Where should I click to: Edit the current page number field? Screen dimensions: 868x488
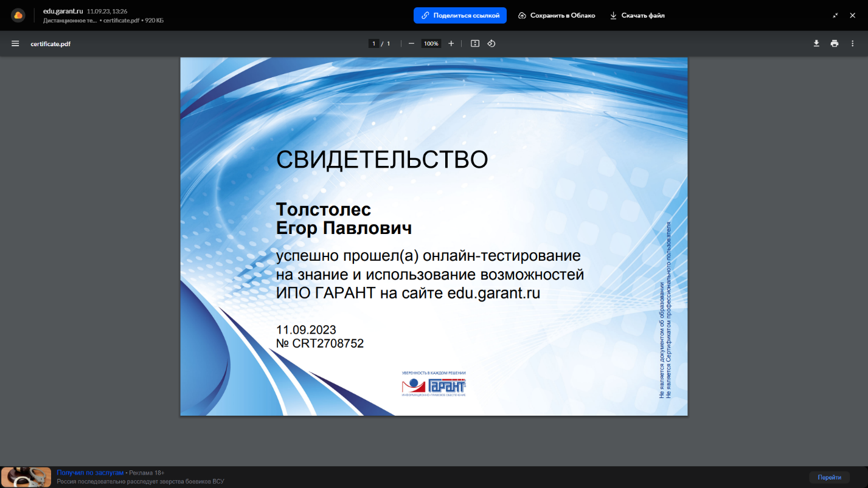click(x=373, y=44)
